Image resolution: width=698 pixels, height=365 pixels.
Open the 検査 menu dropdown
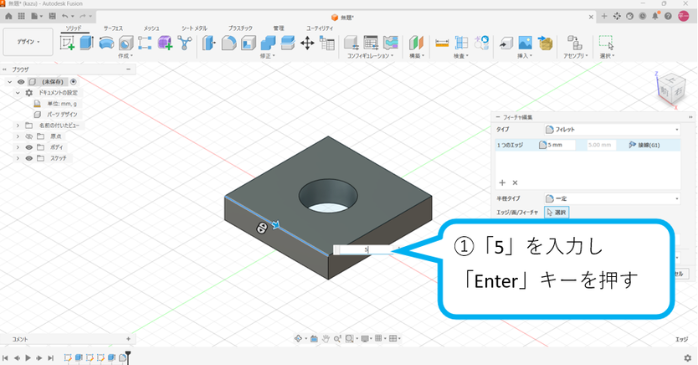460,56
